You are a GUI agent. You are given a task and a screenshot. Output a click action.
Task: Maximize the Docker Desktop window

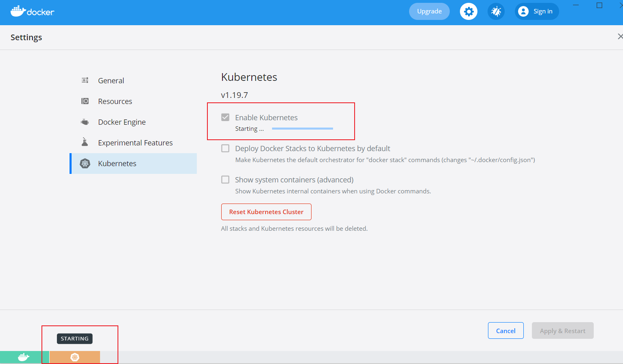point(599,5)
